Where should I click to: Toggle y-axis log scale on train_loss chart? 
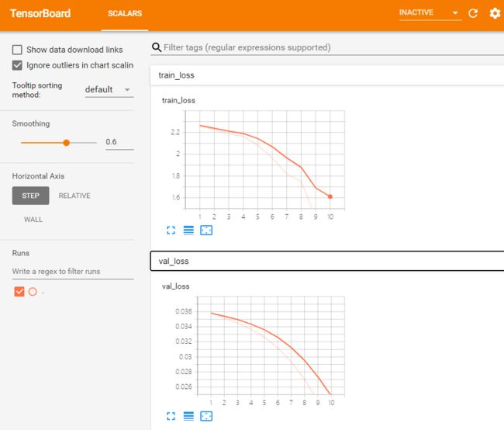point(188,230)
